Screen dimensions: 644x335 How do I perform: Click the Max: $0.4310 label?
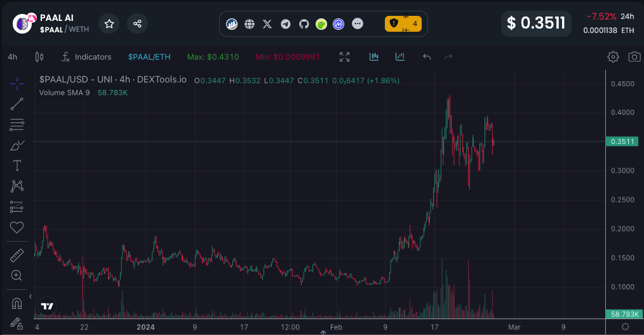point(213,57)
